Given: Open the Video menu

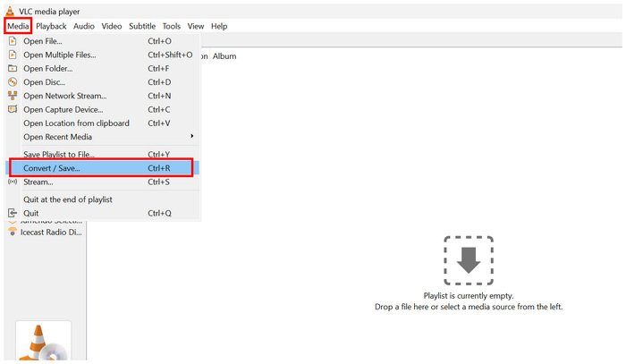Looking at the screenshot, I should point(112,26).
